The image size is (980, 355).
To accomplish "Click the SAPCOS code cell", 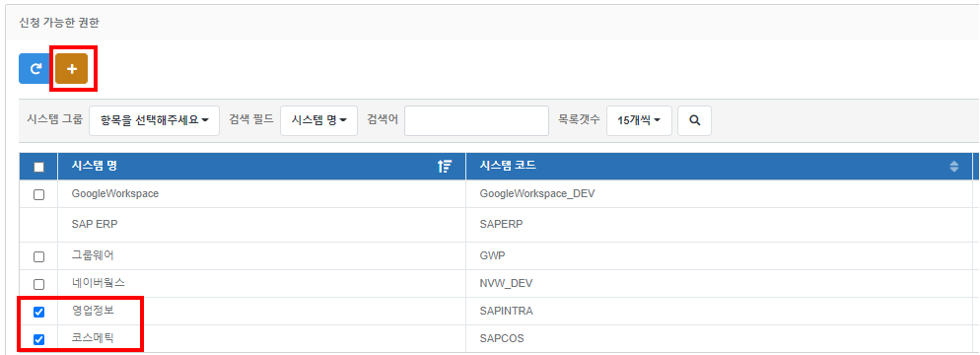I will click(x=719, y=339).
